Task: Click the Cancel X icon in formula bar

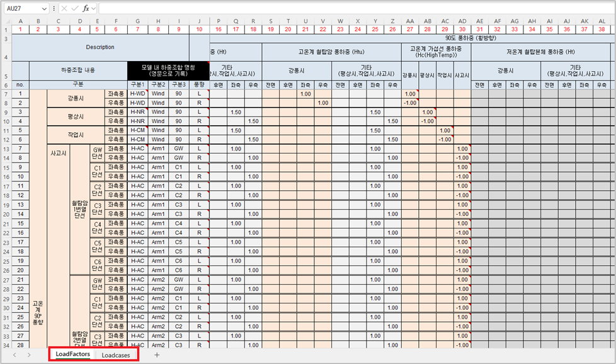Action: click(x=65, y=9)
